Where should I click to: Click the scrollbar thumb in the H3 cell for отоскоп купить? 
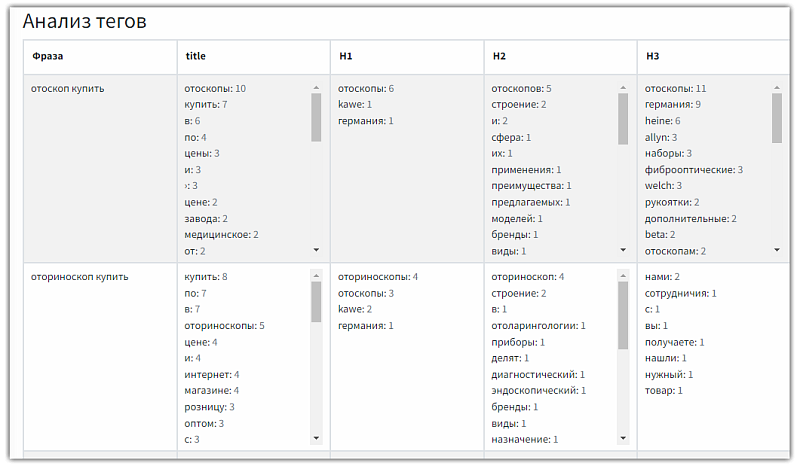click(x=777, y=118)
